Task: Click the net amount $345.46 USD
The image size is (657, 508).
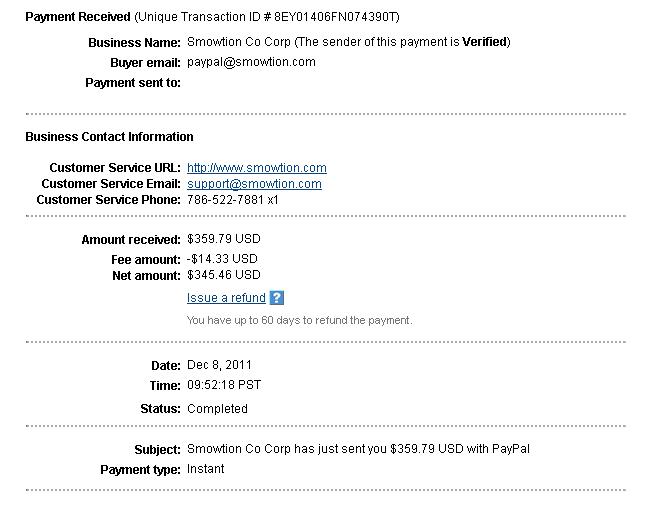Action: [224, 275]
